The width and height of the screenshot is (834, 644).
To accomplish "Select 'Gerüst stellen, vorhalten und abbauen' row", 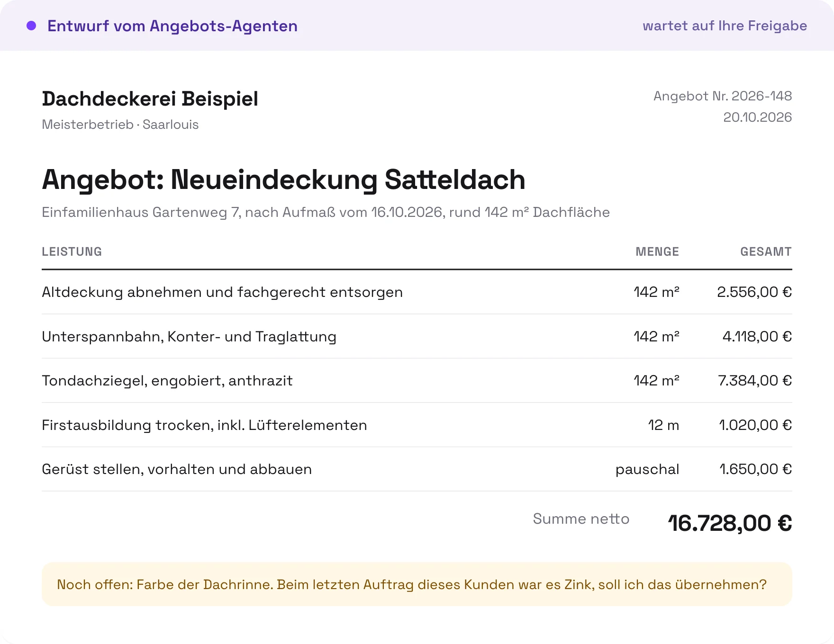I will 417,469.
